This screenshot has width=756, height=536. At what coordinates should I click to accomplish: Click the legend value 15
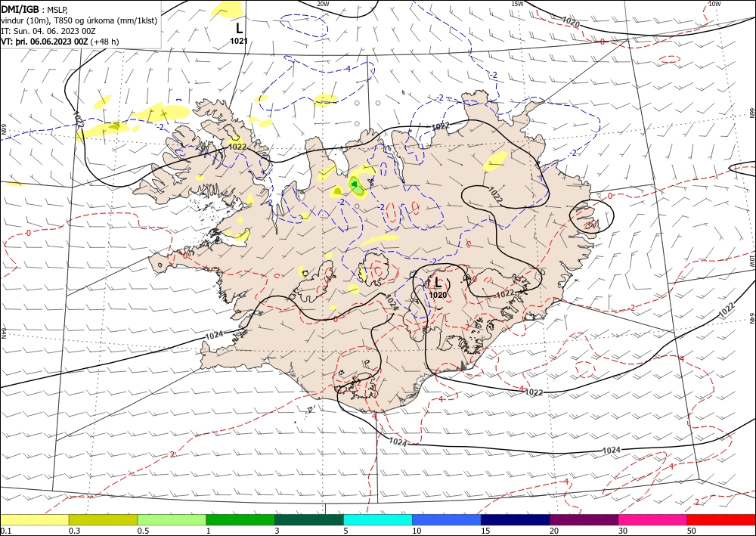point(486,531)
